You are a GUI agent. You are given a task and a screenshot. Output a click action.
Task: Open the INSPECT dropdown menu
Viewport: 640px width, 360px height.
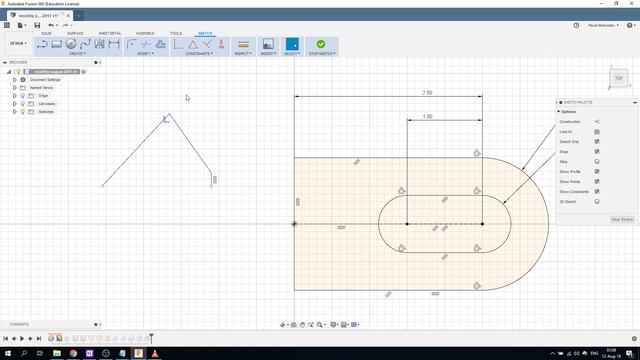[243, 53]
